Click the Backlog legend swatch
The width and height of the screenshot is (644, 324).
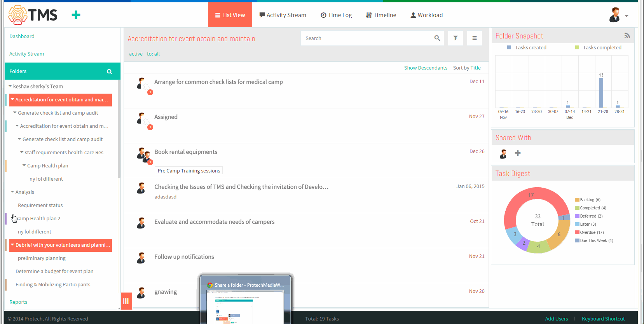point(577,200)
